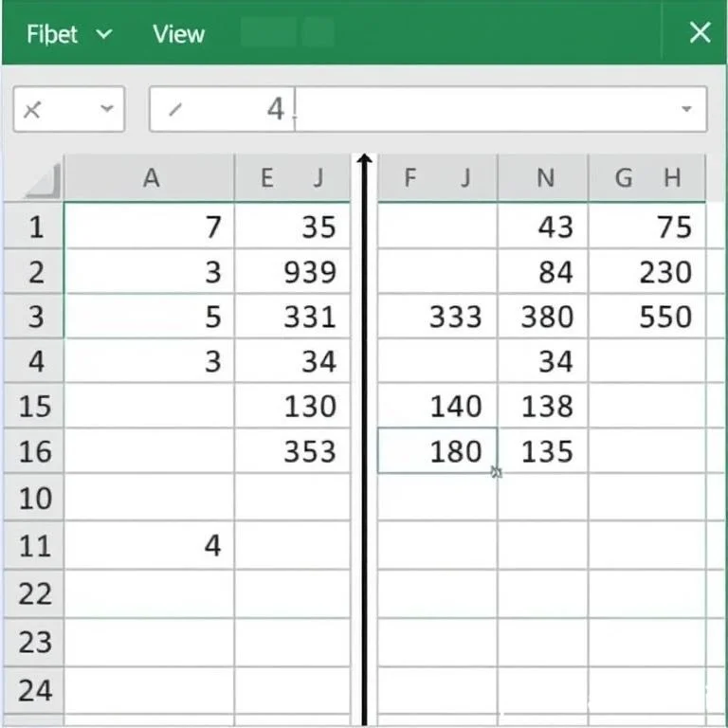Select the cell containing 333
The height and width of the screenshot is (728, 728).
[438, 317]
